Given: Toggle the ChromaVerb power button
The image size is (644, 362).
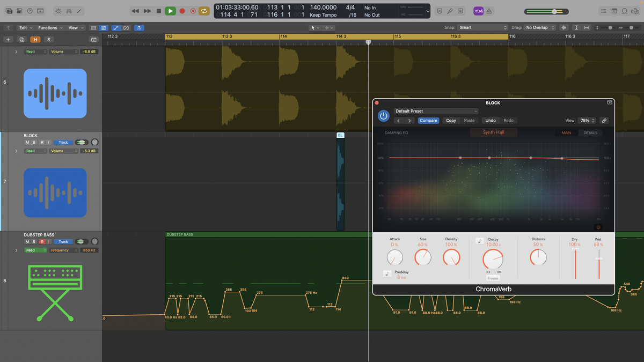Looking at the screenshot, I should [x=383, y=116].
